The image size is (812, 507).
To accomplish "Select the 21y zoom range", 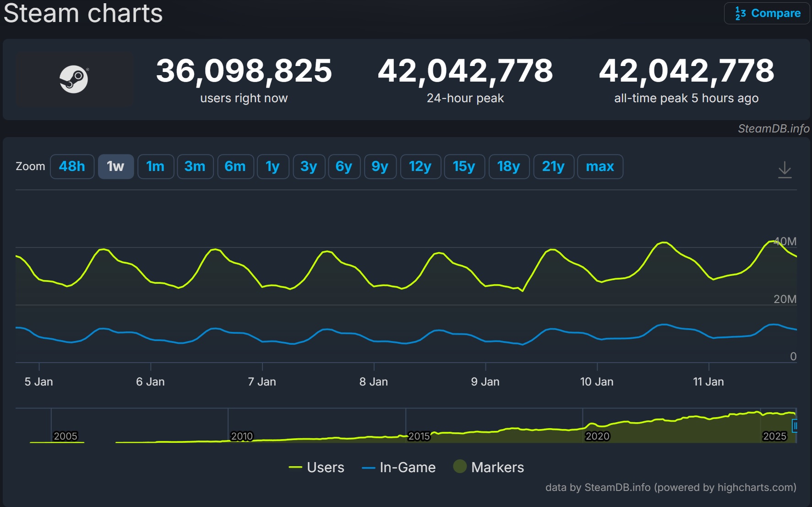I will 554,166.
